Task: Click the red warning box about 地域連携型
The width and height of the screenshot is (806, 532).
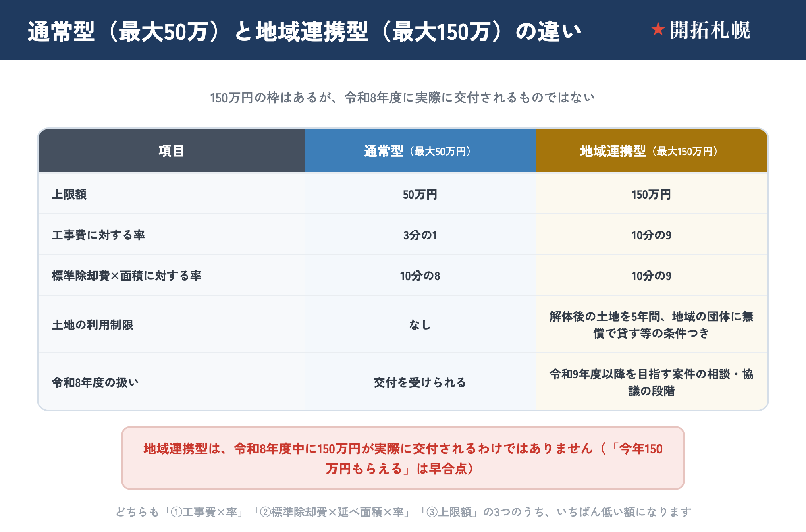Action: [x=403, y=458]
